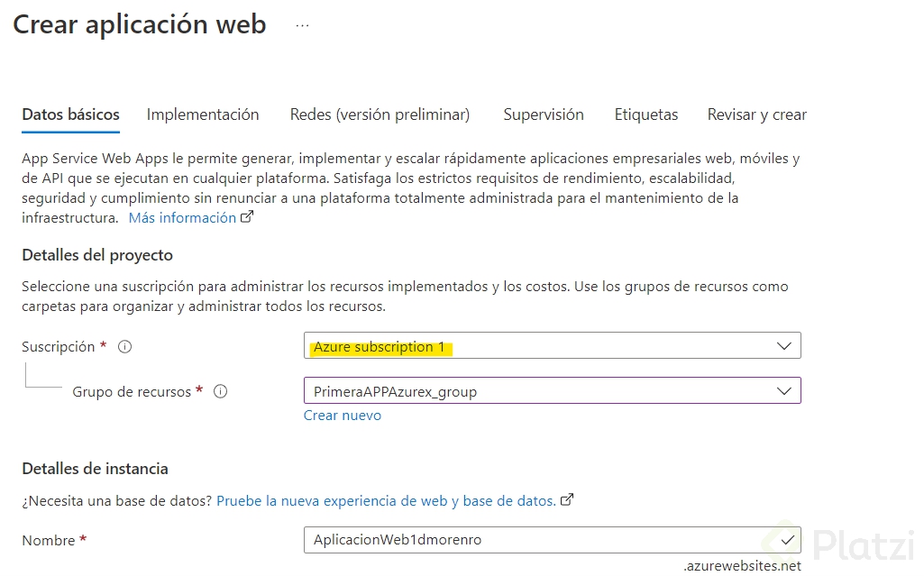Select the Supervisión tab

[544, 114]
